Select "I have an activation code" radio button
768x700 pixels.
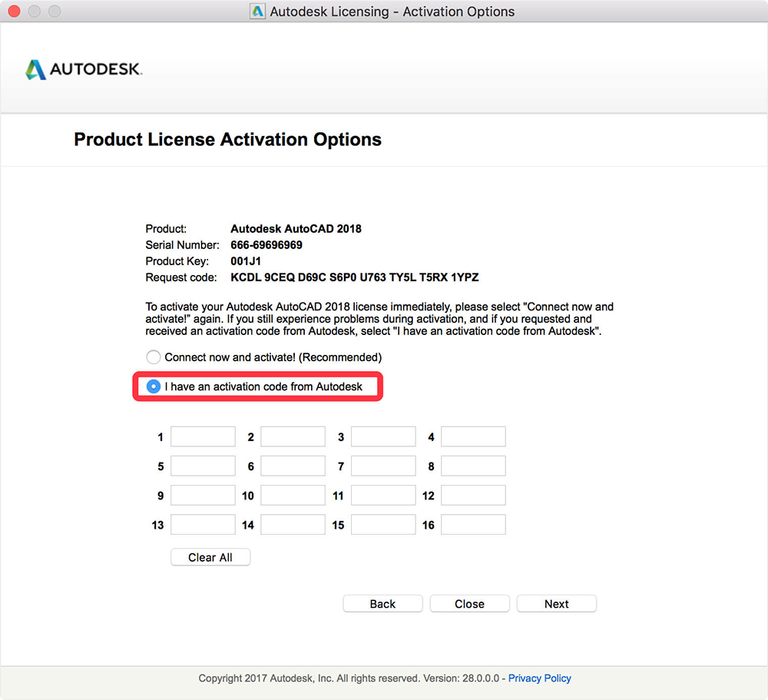(154, 386)
